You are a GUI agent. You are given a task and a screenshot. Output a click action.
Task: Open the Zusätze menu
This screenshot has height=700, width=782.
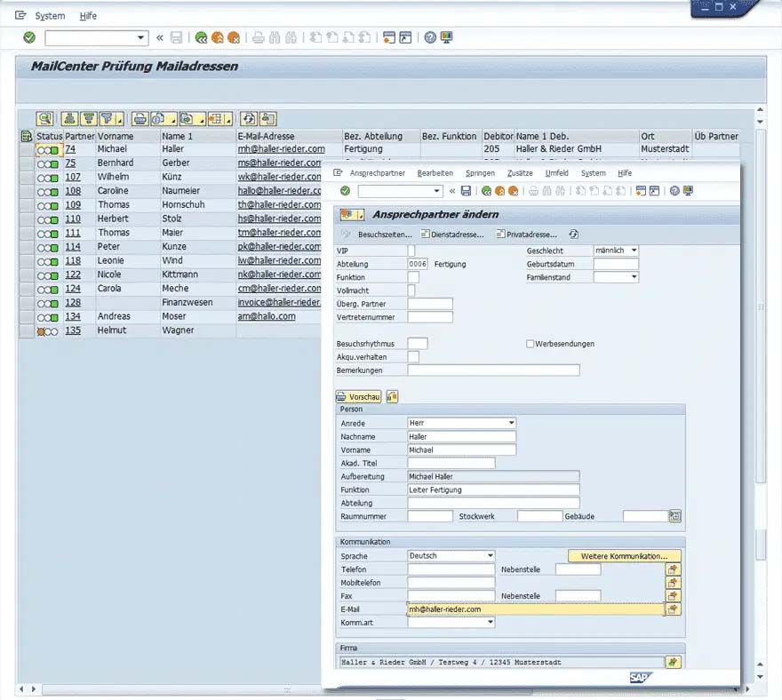tap(520, 173)
